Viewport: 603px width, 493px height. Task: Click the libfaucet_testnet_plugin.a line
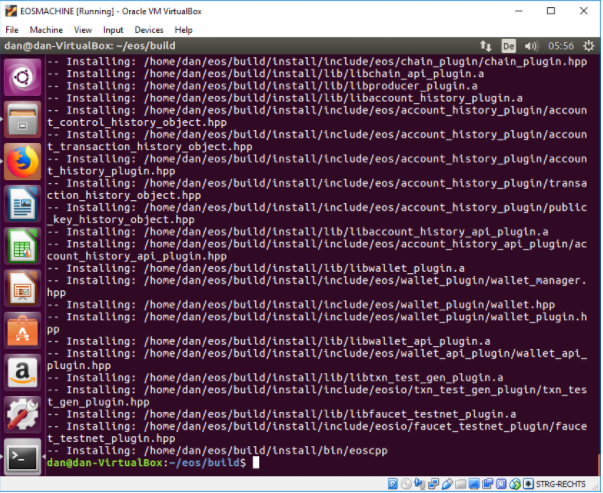click(282, 414)
